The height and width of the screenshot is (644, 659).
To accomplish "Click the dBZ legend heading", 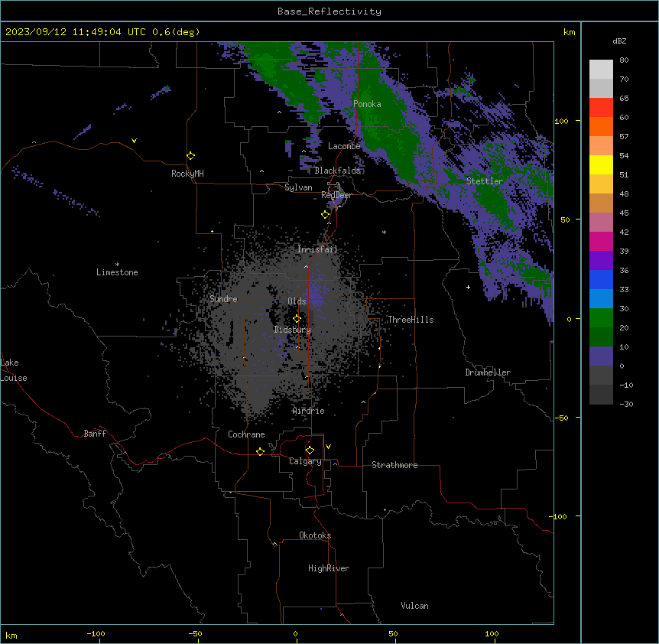I will point(619,41).
